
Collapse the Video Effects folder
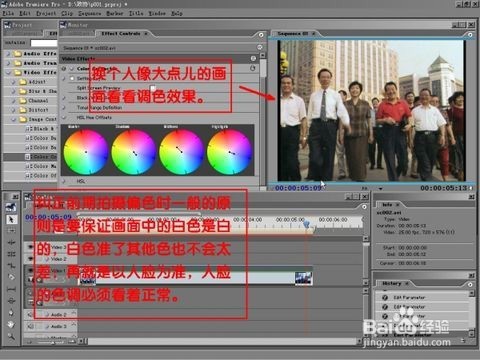point(8,72)
